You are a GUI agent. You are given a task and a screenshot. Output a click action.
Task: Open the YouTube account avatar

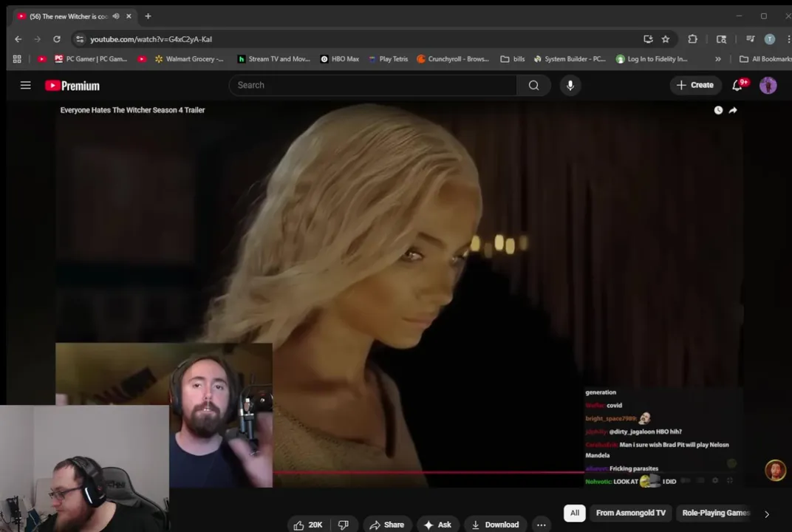point(768,86)
